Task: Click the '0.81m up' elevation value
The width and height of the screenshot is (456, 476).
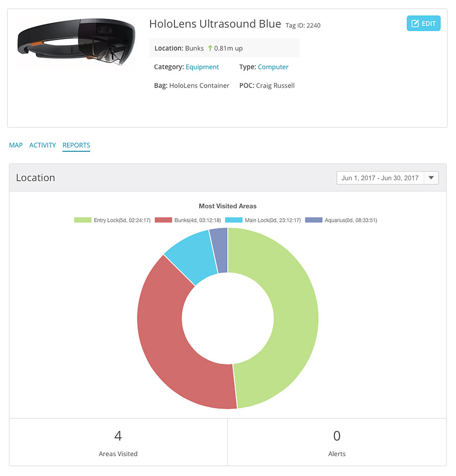Action: click(x=228, y=48)
